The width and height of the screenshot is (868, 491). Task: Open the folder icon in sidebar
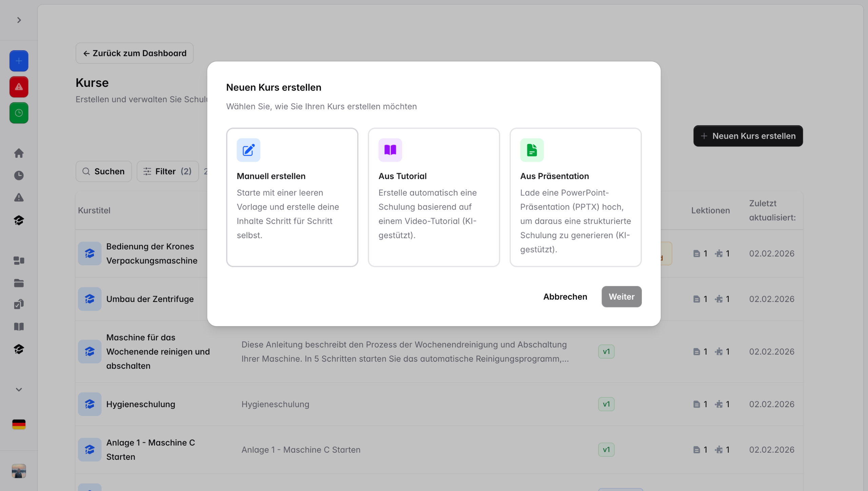(x=19, y=283)
